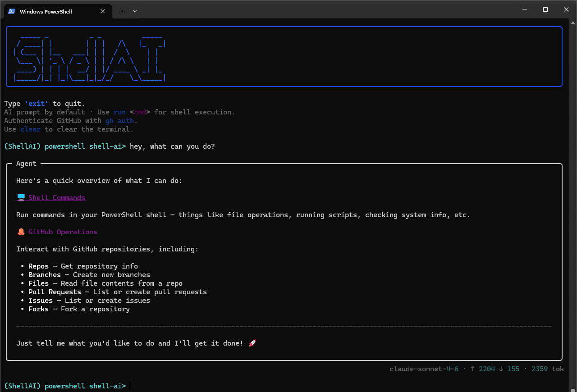Click the 'exit' keyword in the instructions
The image size is (577, 392).
[37, 104]
